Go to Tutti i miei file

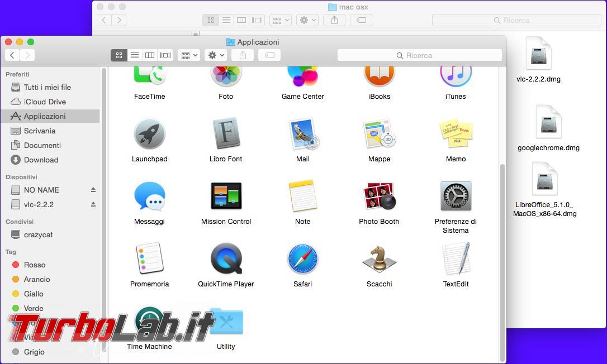pos(50,88)
